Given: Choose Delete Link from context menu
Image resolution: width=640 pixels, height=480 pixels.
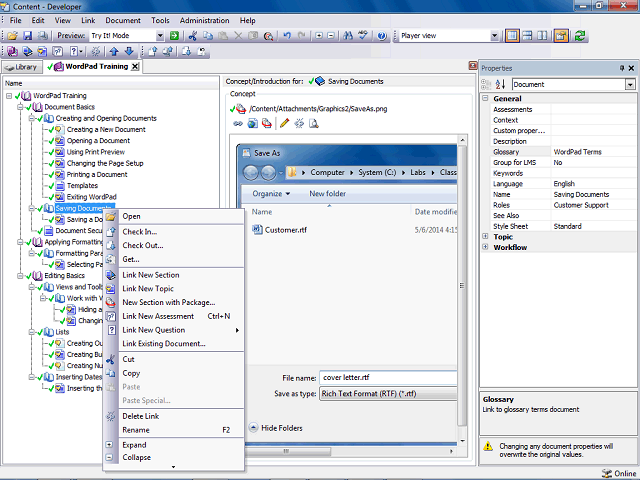Looking at the screenshot, I should click(141, 416).
